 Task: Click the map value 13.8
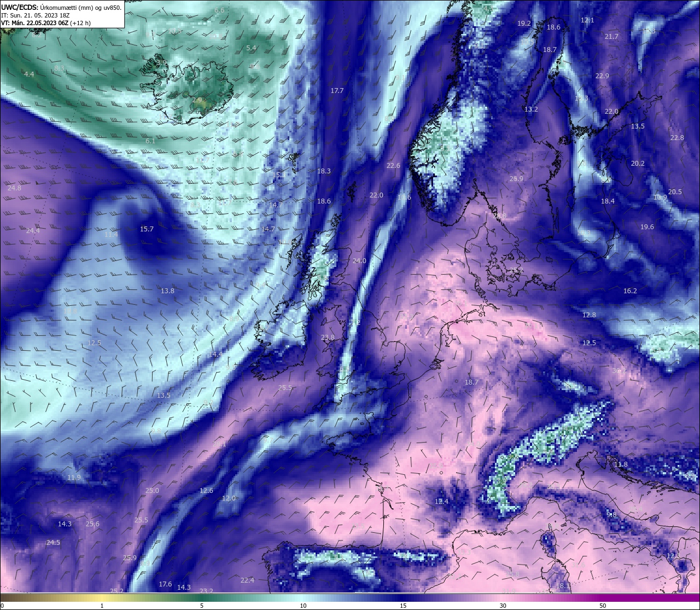(167, 291)
